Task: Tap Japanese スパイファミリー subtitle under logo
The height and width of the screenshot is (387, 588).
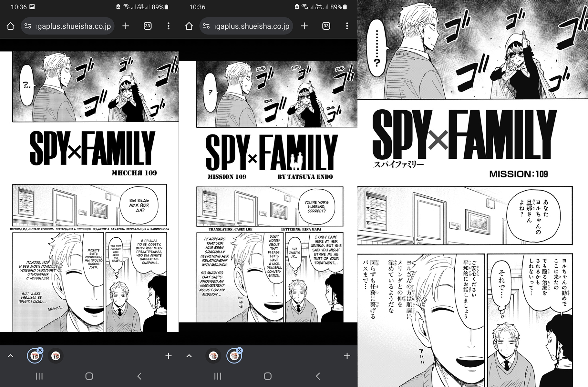Action: pyautogui.click(x=398, y=164)
